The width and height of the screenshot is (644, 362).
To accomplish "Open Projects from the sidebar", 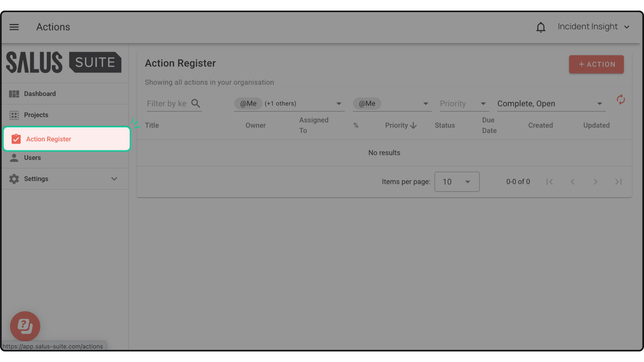I will click(36, 115).
